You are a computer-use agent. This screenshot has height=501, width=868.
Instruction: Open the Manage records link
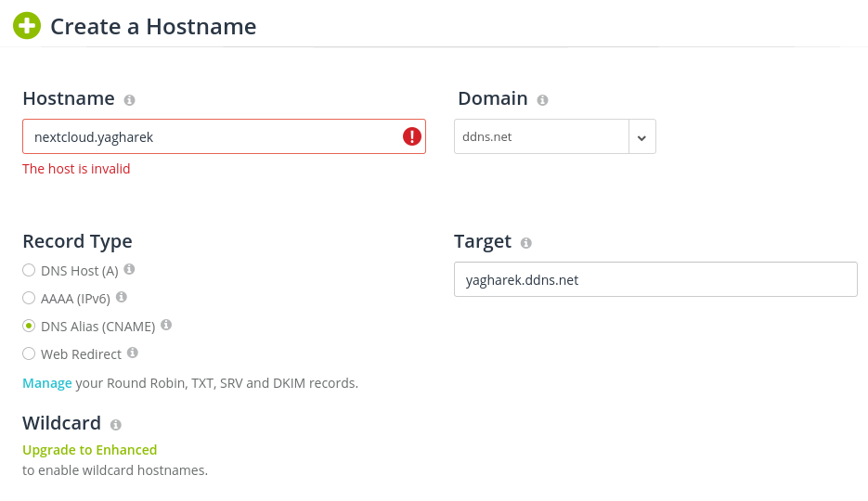point(47,383)
